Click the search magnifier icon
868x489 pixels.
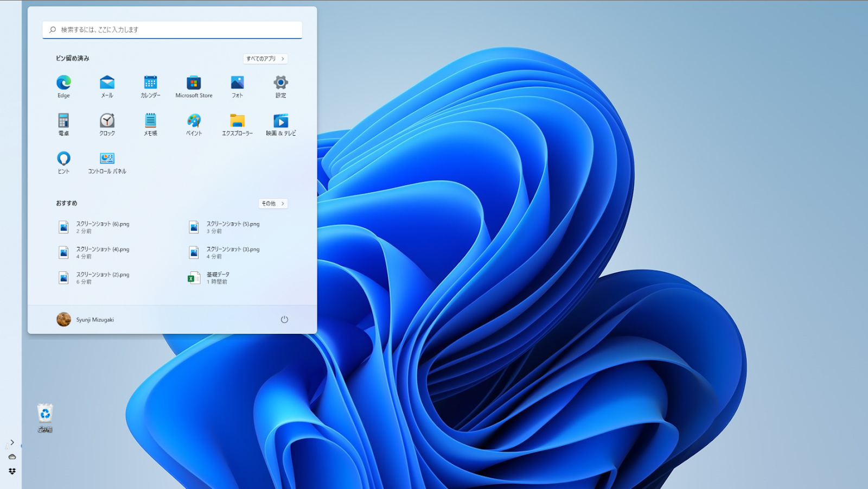[x=53, y=30]
